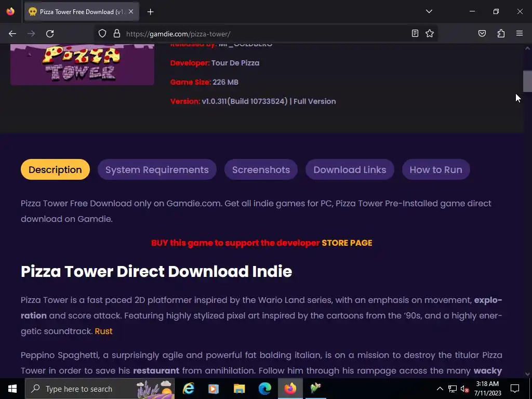View site security padlock info
The height and width of the screenshot is (399, 532).
pos(117,34)
